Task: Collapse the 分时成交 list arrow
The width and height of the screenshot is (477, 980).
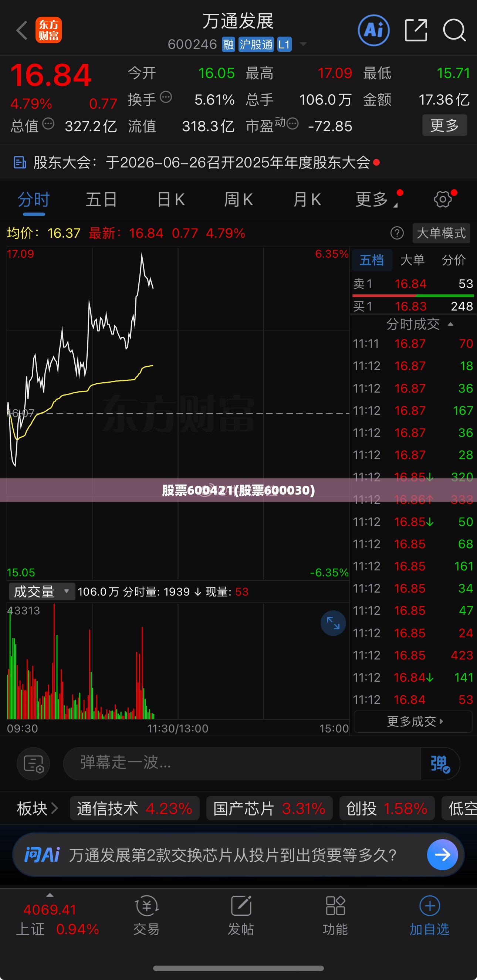Action: (x=450, y=324)
